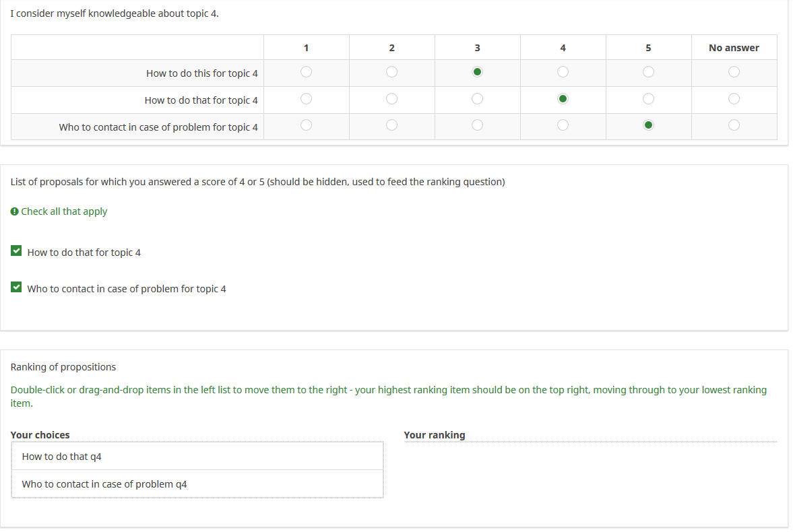
Task: Select 'No answer' for 'How to do that'
Action: coord(734,99)
